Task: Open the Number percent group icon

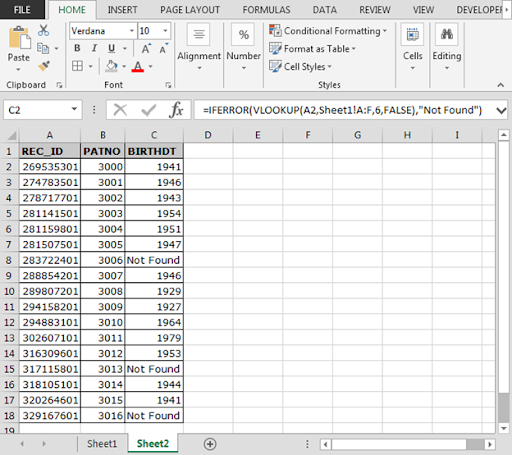Action: click(243, 34)
